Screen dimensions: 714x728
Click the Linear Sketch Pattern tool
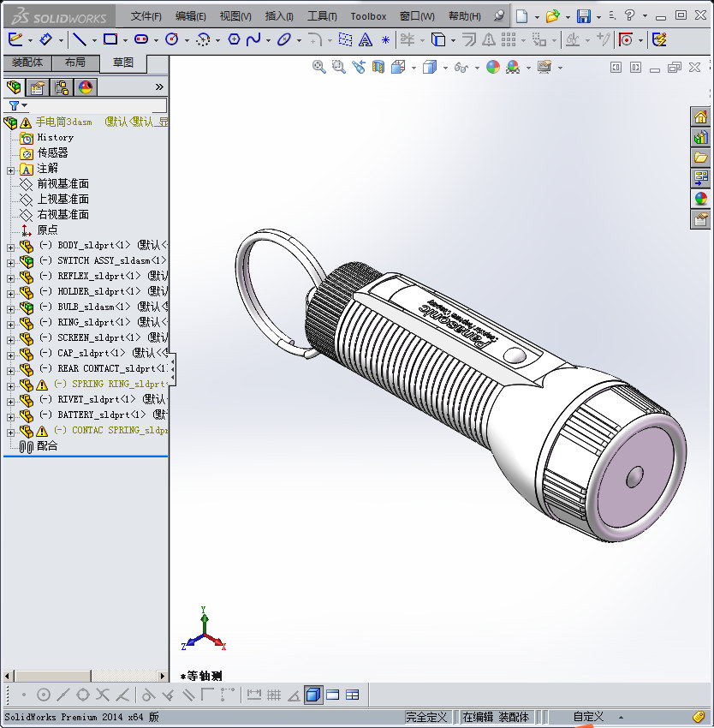pyautogui.click(x=509, y=39)
